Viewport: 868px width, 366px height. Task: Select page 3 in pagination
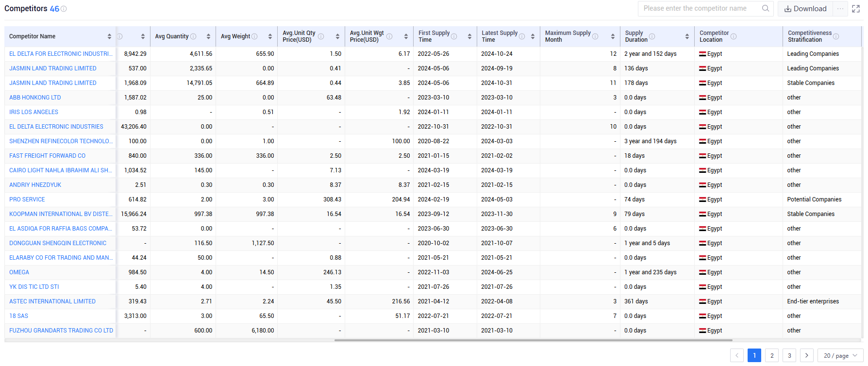click(789, 355)
